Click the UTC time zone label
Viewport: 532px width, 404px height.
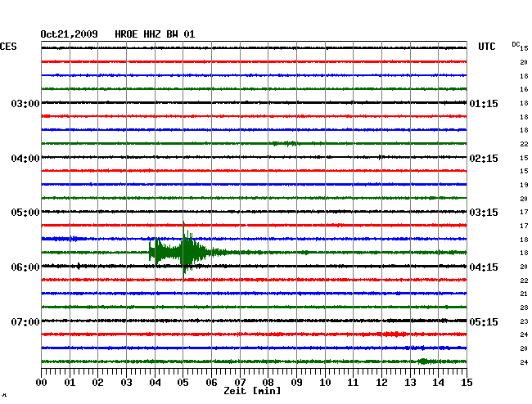click(x=486, y=47)
